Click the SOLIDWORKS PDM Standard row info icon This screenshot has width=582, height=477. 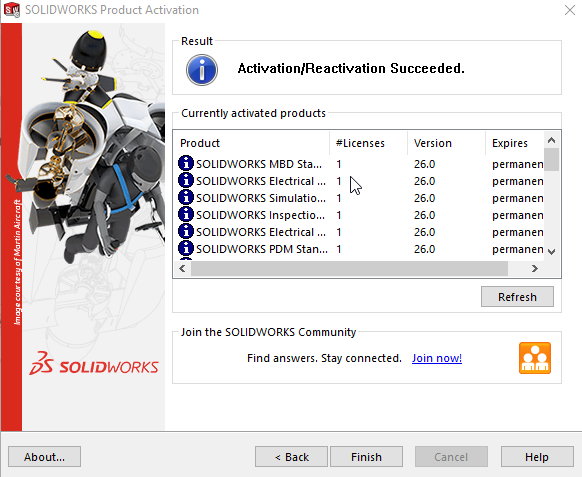[x=186, y=248]
